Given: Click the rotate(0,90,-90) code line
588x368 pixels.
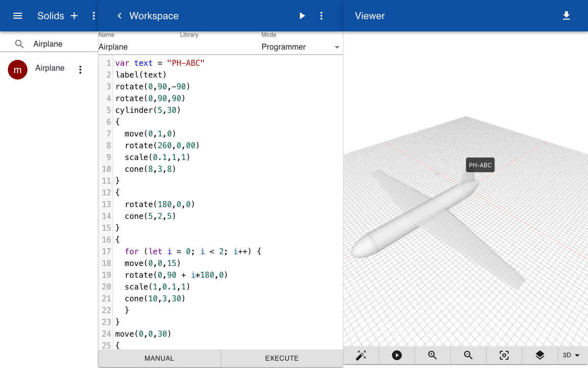Looking at the screenshot, I should (152, 86).
